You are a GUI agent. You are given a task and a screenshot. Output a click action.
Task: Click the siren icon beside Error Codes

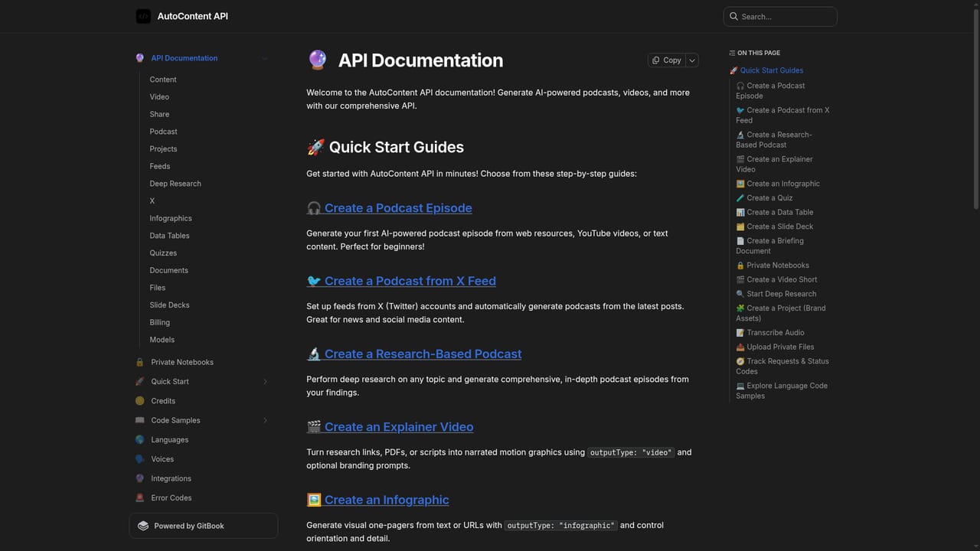(139, 497)
